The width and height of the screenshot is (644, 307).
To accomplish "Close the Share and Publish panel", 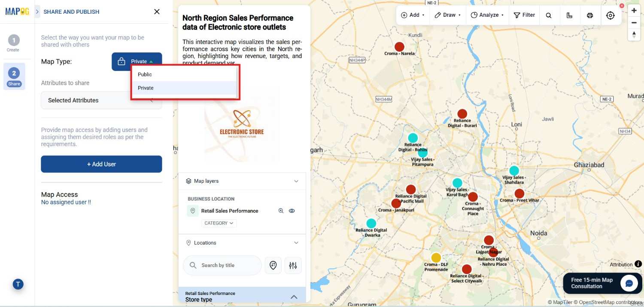I will click(157, 12).
